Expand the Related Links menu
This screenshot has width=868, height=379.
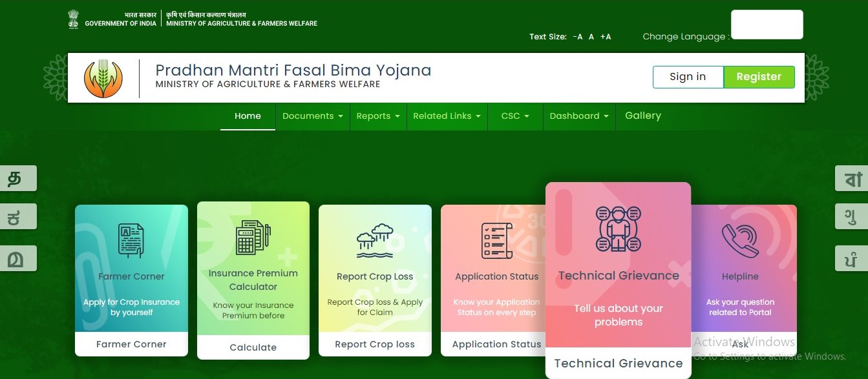[x=447, y=116]
